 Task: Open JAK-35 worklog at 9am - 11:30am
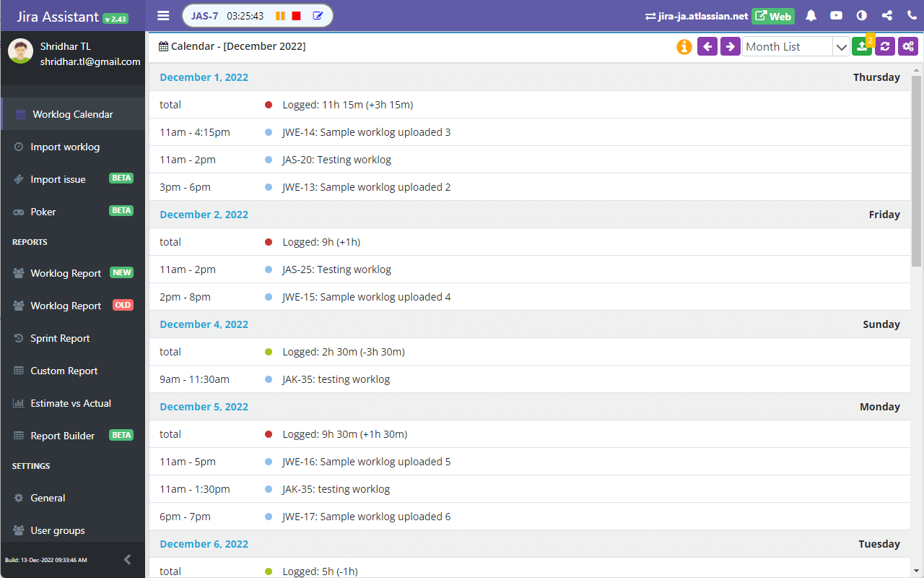tap(336, 379)
